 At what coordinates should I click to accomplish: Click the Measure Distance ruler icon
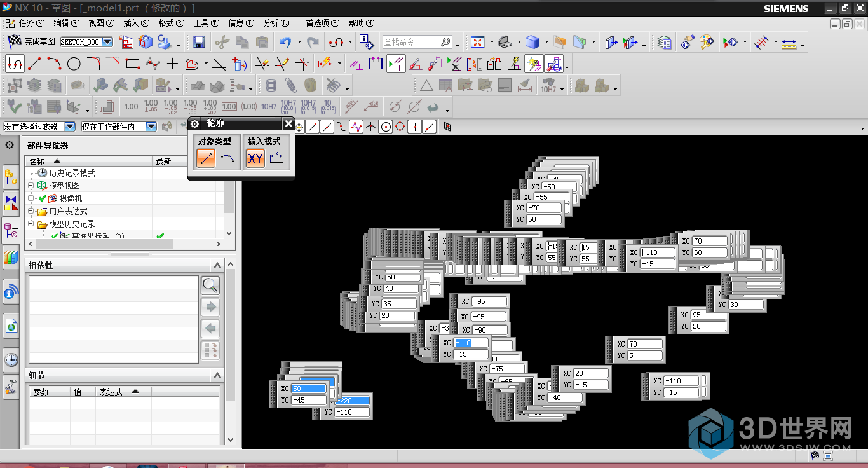[789, 43]
